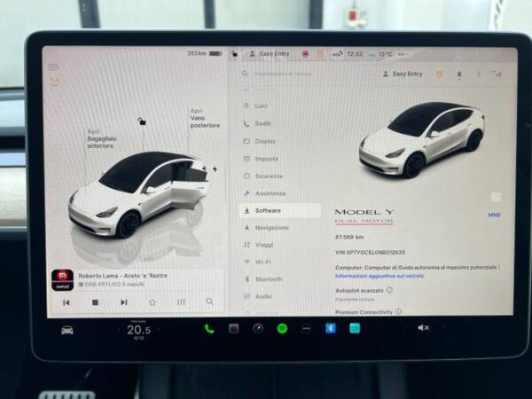Viewport: 532px width, 399px height.
Task: Toggle the lock icon above the car
Action: [x=140, y=121]
